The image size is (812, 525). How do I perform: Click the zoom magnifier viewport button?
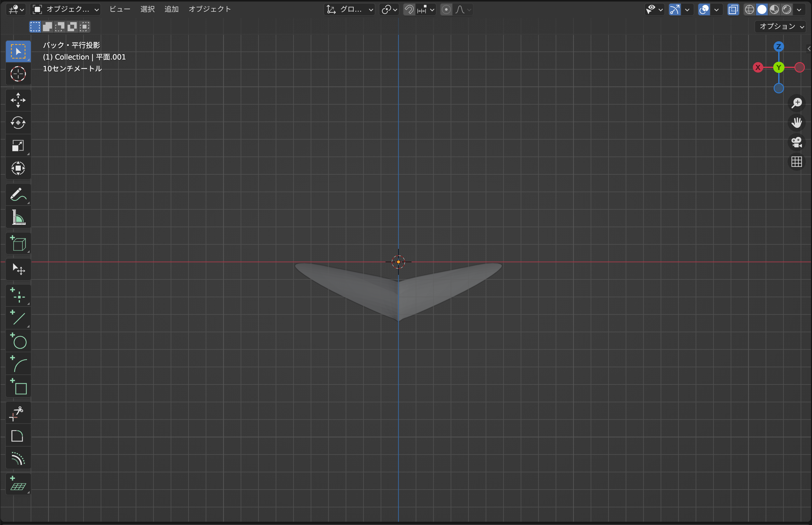coord(797,103)
